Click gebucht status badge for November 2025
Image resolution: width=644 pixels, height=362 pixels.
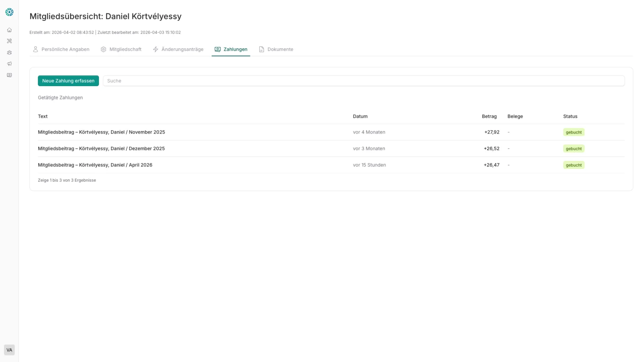tap(574, 132)
